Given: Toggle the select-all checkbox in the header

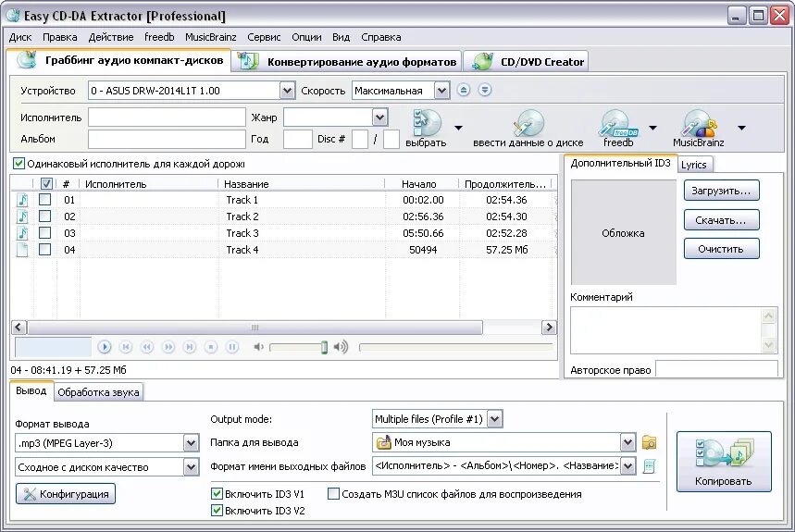Looking at the screenshot, I should (46, 184).
